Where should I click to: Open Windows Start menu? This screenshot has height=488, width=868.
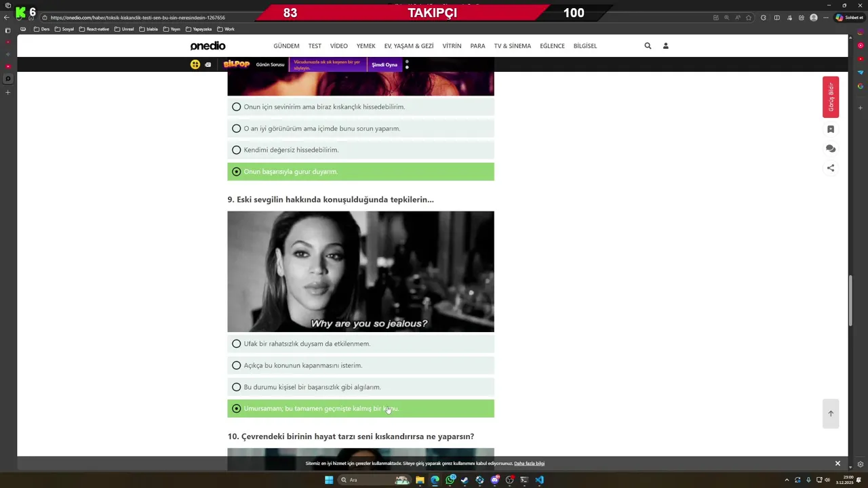pos(329,480)
